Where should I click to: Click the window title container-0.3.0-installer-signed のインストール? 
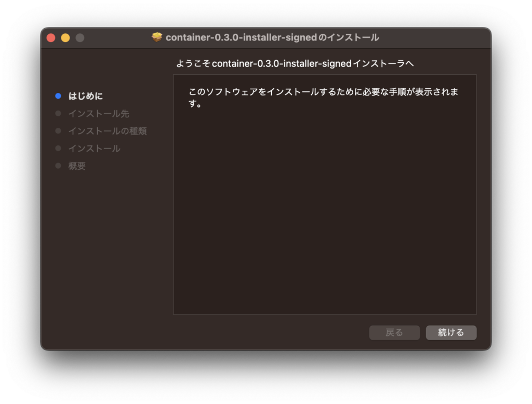point(272,37)
